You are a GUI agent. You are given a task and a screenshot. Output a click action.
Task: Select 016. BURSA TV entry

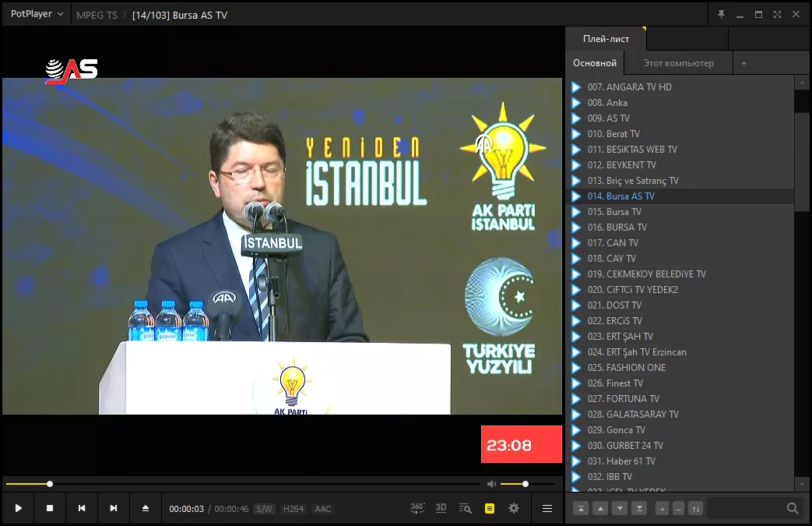[x=681, y=227]
